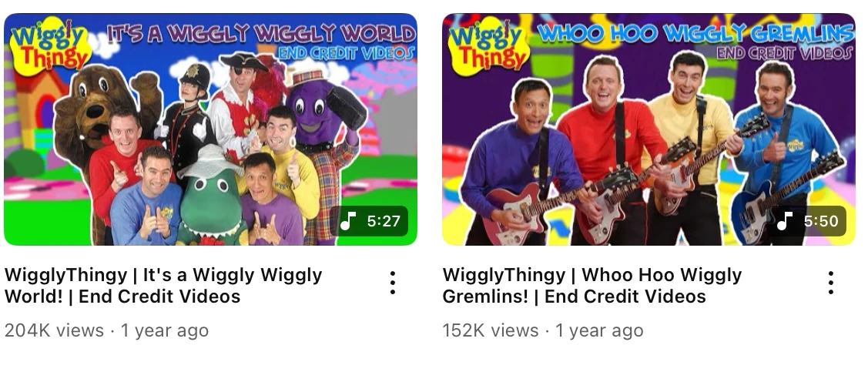Click "Whoo Hoo Wiggly Gremlins" banner text in thumbnail

point(695,35)
